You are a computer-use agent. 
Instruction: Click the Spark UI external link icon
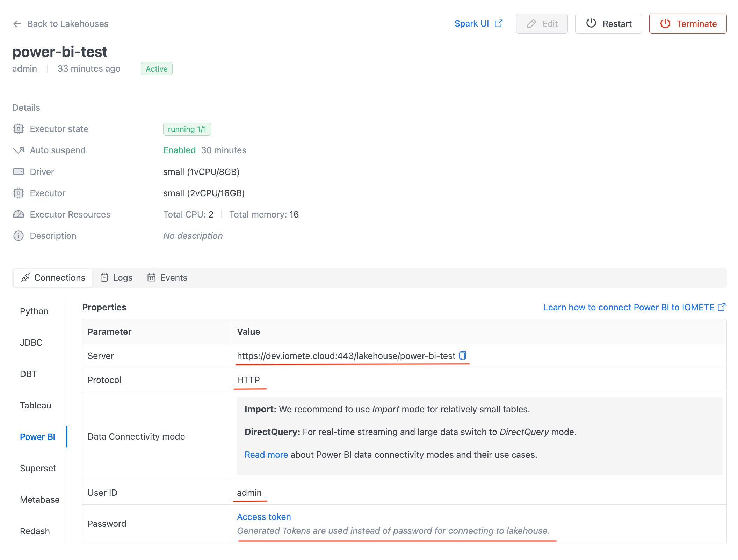tap(499, 23)
